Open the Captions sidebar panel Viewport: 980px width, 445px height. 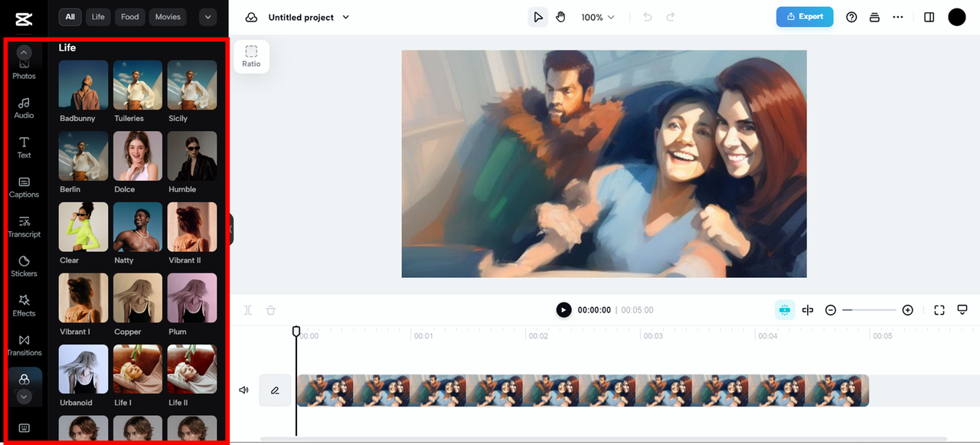pos(24,188)
